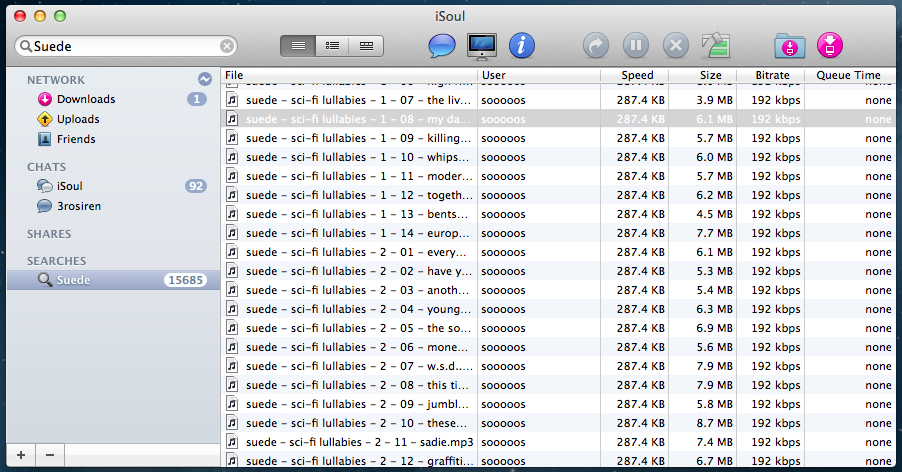
Task: Click the curved arrow retry toolbar icon
Action: 595,45
